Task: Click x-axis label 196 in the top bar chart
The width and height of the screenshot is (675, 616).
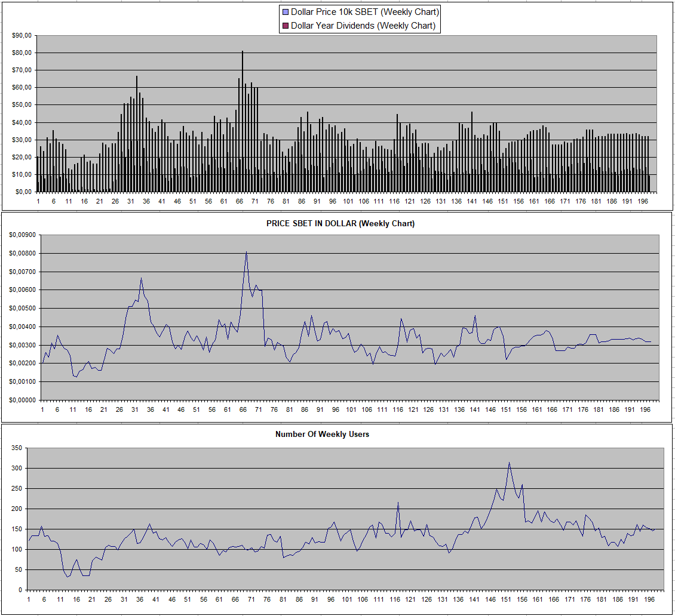Action: point(643,201)
